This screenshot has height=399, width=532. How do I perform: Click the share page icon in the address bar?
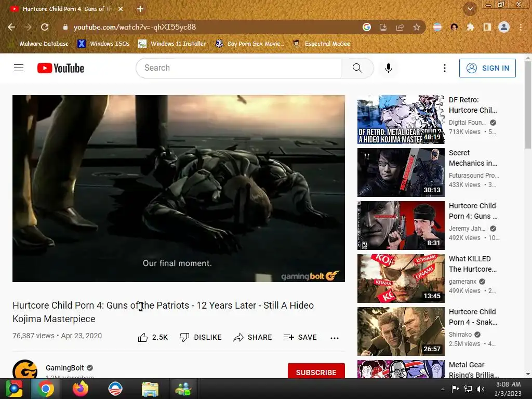[400, 27]
